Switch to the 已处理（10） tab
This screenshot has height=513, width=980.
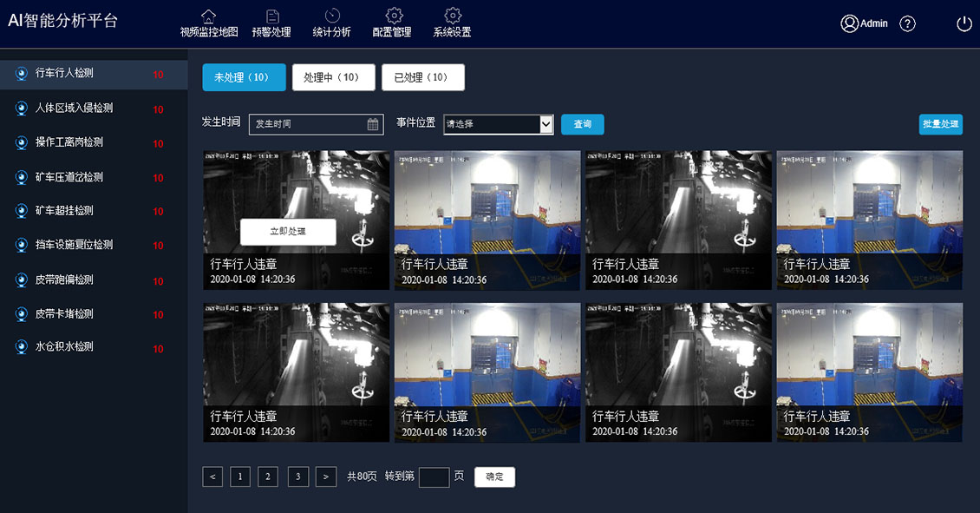coord(422,77)
